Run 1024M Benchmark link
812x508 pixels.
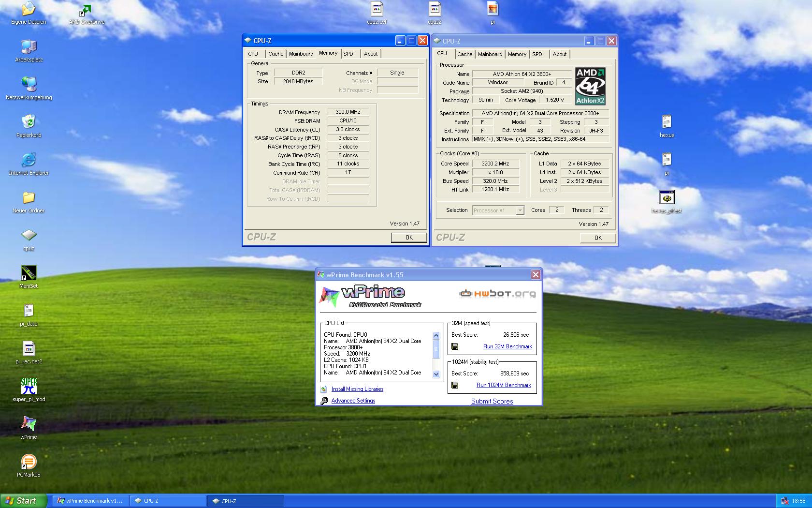point(504,385)
